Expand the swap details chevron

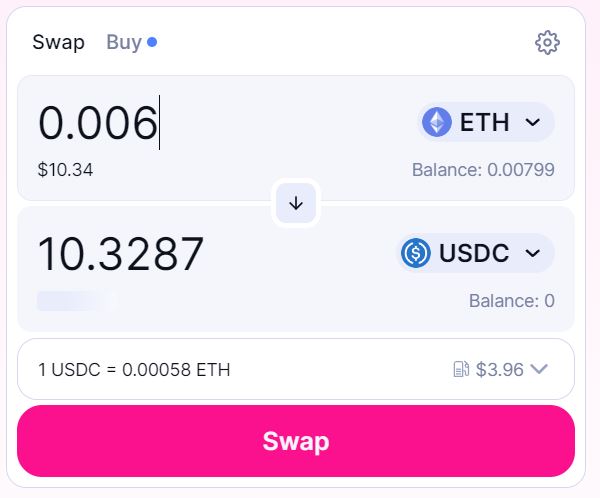539,369
